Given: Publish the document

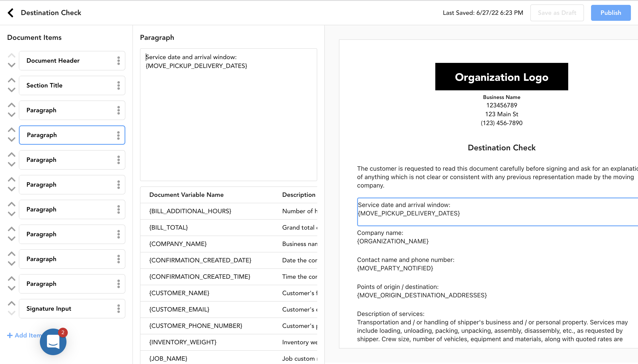Looking at the screenshot, I should (x=611, y=13).
